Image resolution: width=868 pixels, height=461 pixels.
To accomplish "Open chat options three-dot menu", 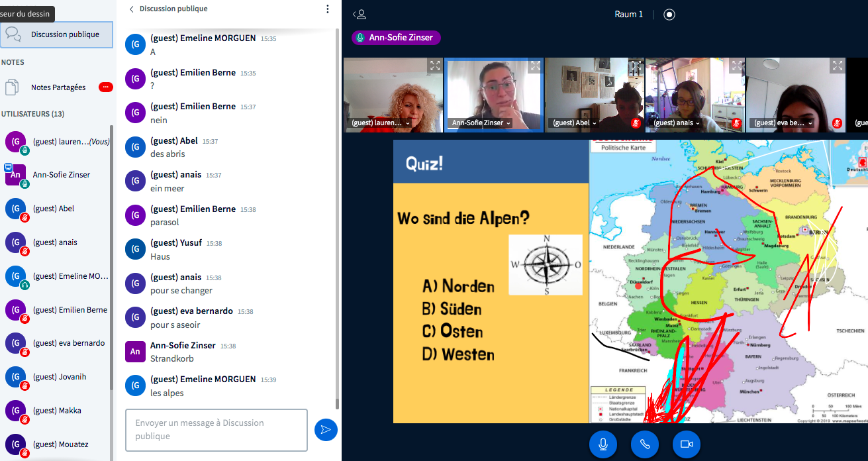I will point(327,9).
